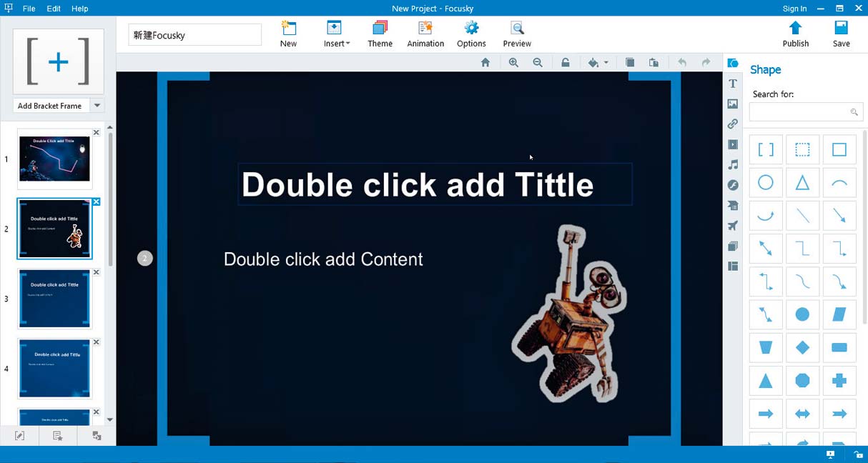
Task: Insert the filled diamond shape
Action: pyautogui.click(x=803, y=348)
